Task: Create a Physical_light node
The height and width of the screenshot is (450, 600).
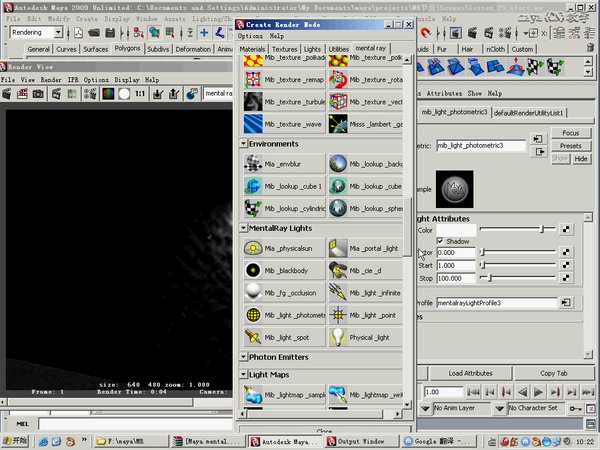Action: (x=365, y=337)
